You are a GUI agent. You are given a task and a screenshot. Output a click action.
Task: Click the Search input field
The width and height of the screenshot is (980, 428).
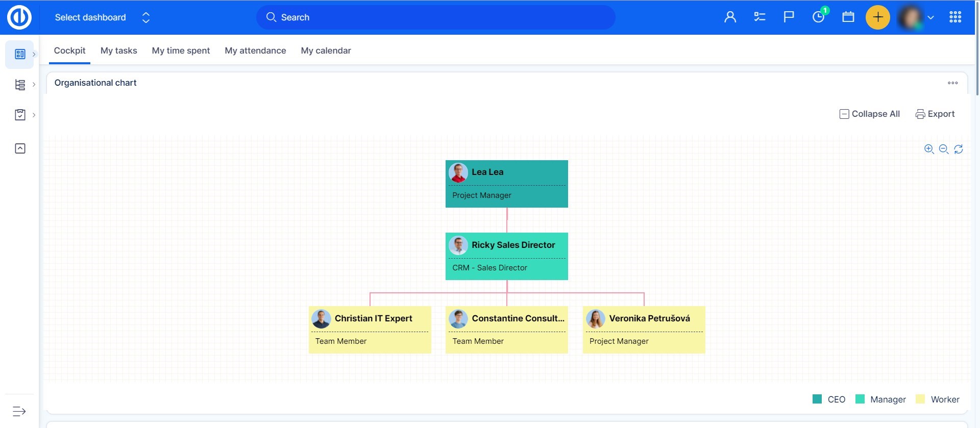tap(435, 17)
